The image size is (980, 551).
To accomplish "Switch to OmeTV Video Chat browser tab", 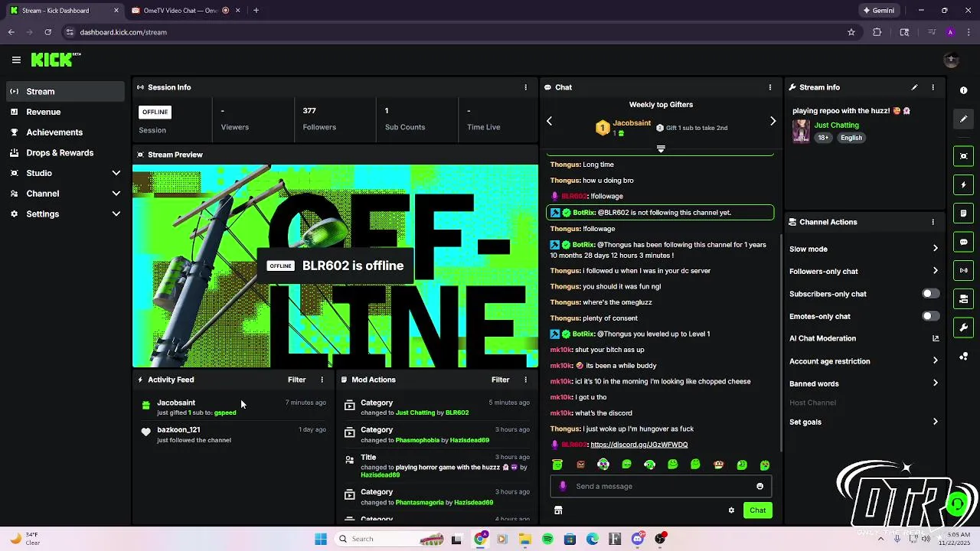I will click(x=185, y=11).
